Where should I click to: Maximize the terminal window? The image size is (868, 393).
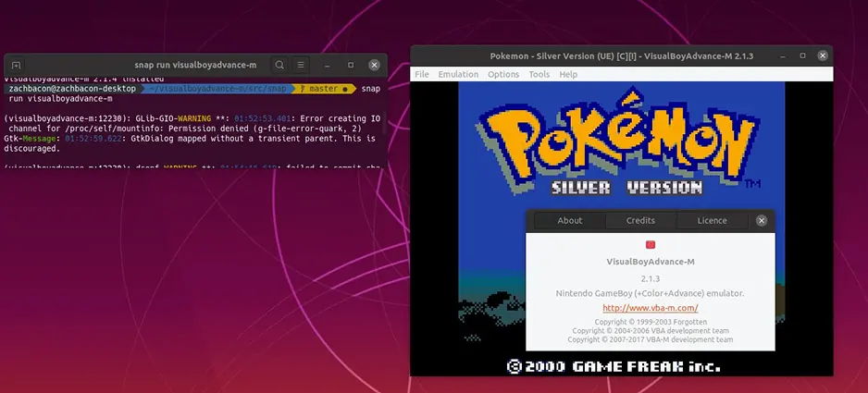pos(351,65)
